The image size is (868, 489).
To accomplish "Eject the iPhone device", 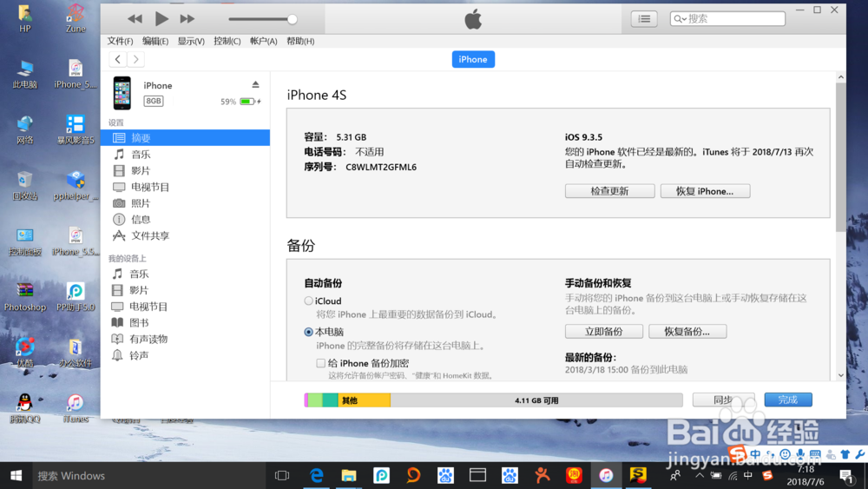I will tap(255, 85).
